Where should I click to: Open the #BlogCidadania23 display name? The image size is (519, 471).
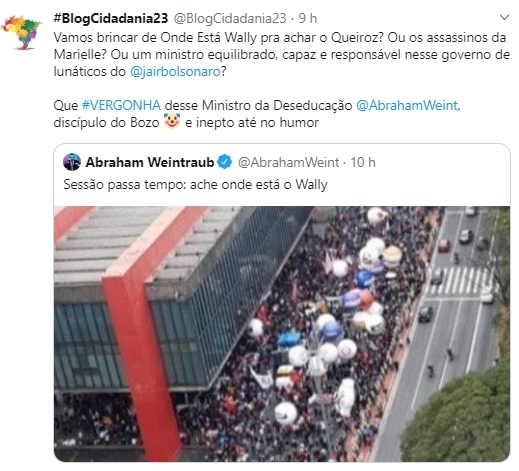[x=111, y=18]
